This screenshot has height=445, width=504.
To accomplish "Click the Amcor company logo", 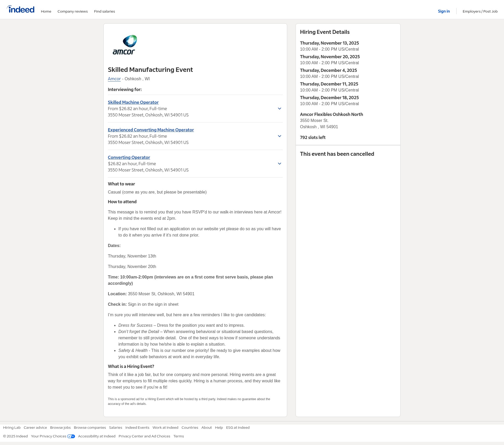I will (125, 45).
